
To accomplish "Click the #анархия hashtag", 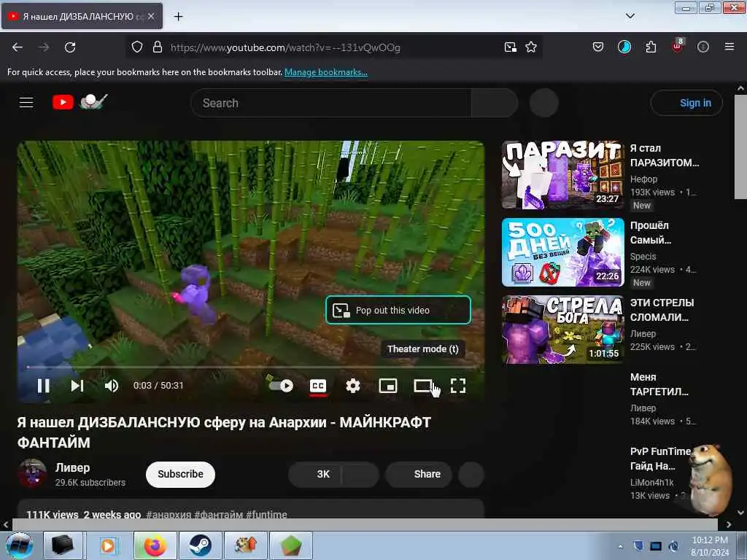I will (x=169, y=514).
